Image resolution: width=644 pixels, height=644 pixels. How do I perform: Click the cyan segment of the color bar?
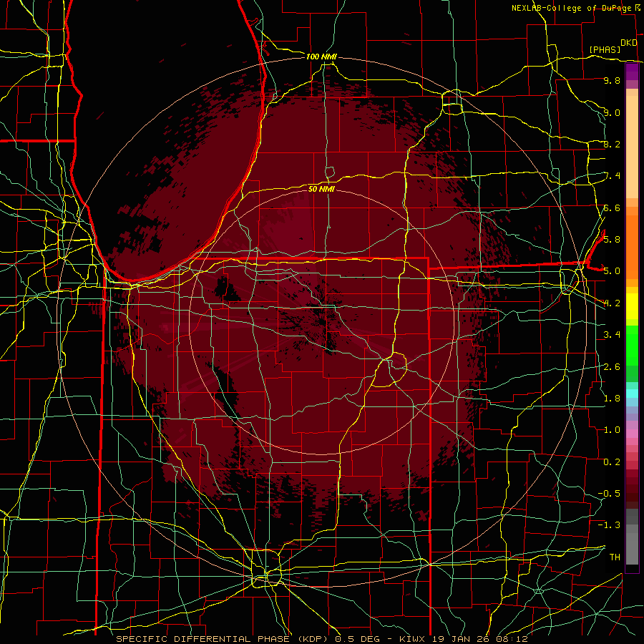(632, 394)
